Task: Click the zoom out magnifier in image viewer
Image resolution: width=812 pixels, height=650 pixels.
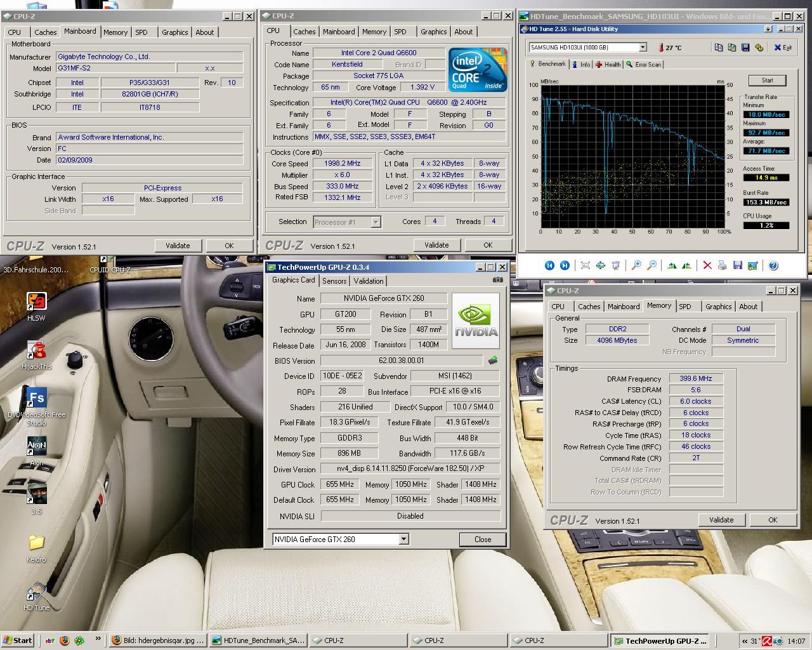Action: click(x=652, y=265)
